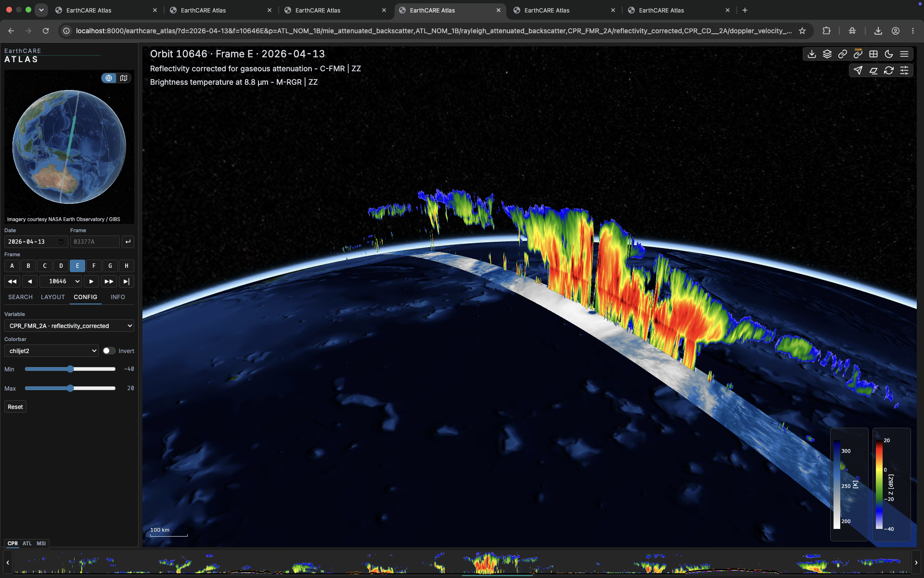Select the MSI instrument tab
Viewport: 924px width, 578px height.
(41, 543)
